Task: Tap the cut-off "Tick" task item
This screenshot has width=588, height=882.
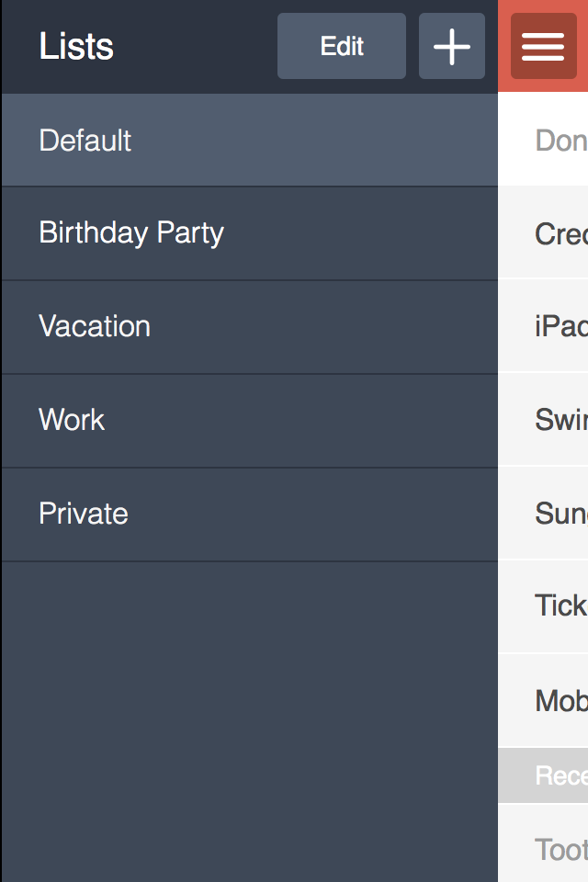Action: (x=560, y=606)
